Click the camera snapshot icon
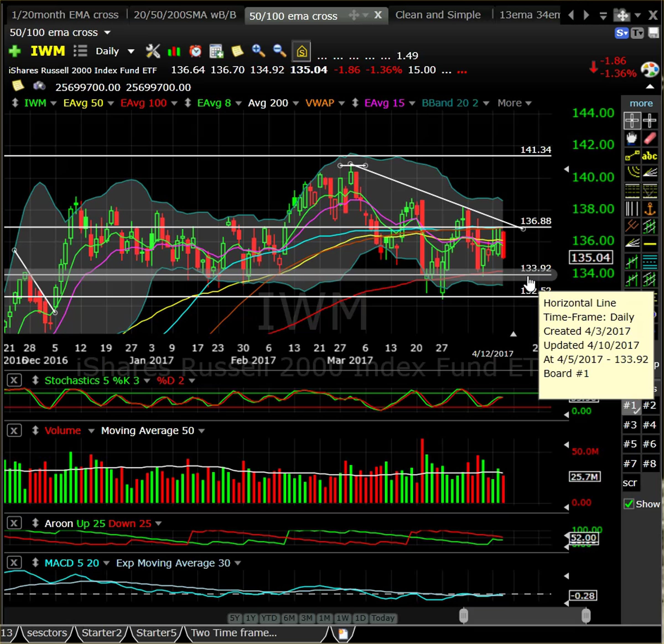The height and width of the screenshot is (644, 664). click(x=40, y=86)
